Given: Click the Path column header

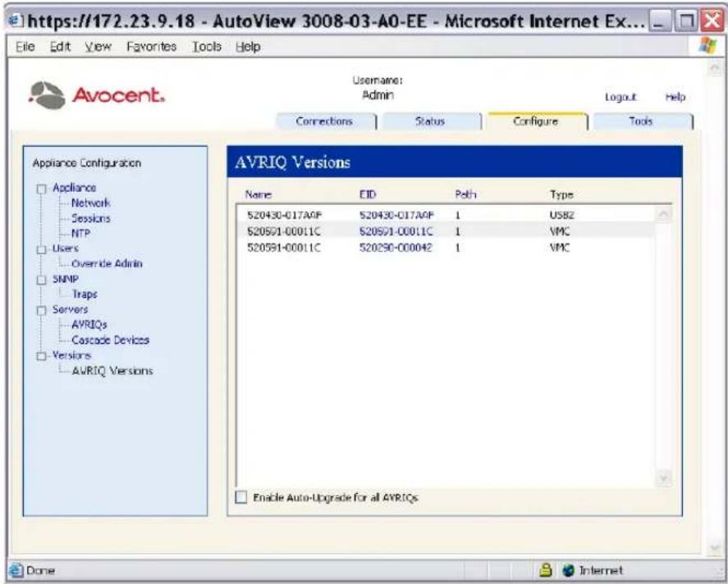Looking at the screenshot, I should [x=465, y=194].
